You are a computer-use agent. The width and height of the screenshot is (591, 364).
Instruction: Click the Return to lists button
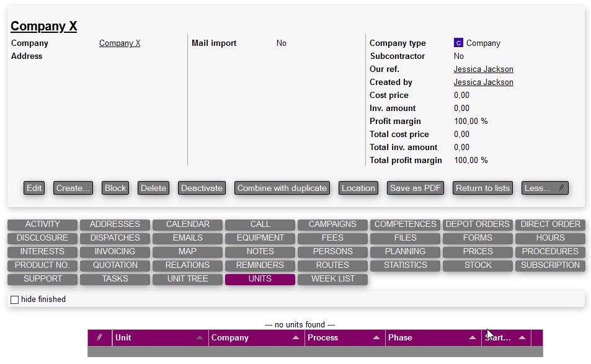(x=482, y=189)
